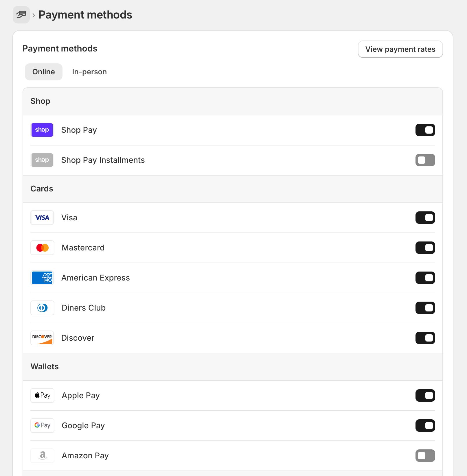The width and height of the screenshot is (467, 476).
Task: Turn off the Diners Club toggle
Action: click(425, 308)
